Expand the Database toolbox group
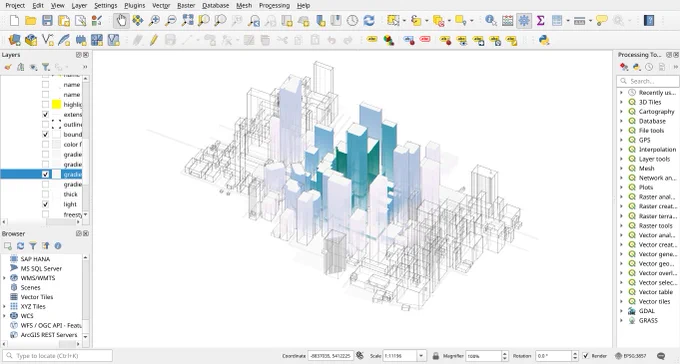This screenshot has width=680, height=364. [621, 121]
